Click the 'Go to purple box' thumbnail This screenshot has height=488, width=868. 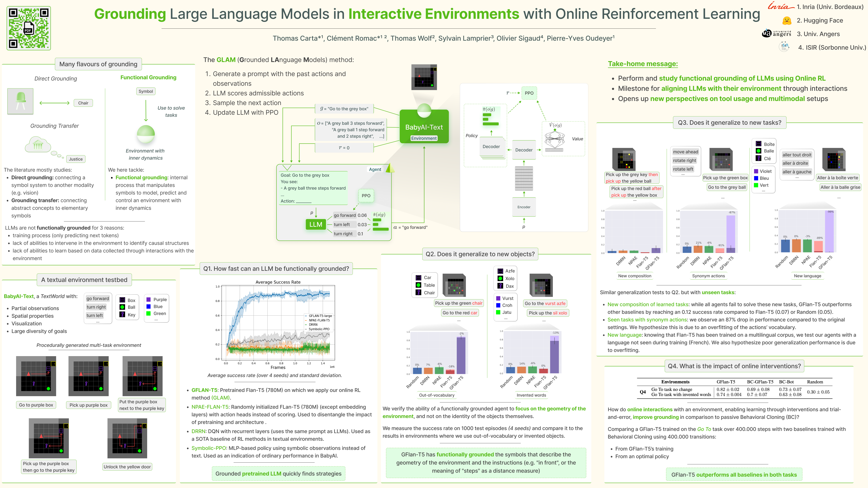(x=36, y=376)
